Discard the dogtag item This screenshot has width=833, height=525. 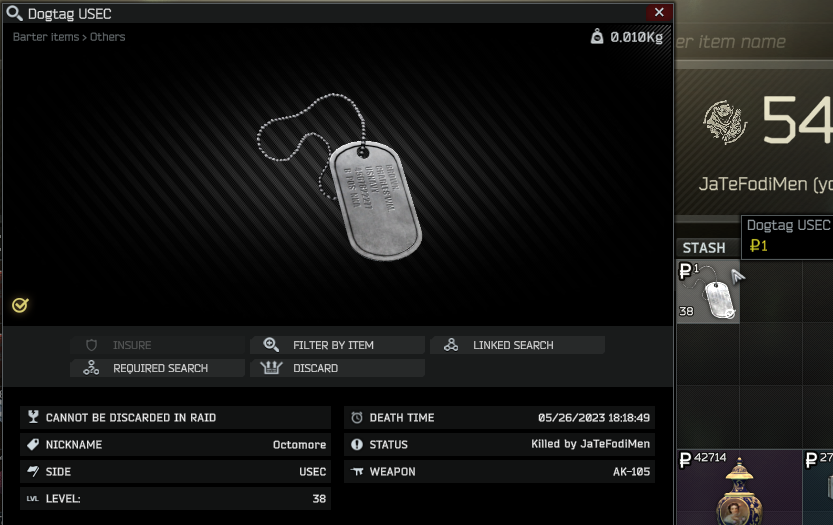(337, 368)
